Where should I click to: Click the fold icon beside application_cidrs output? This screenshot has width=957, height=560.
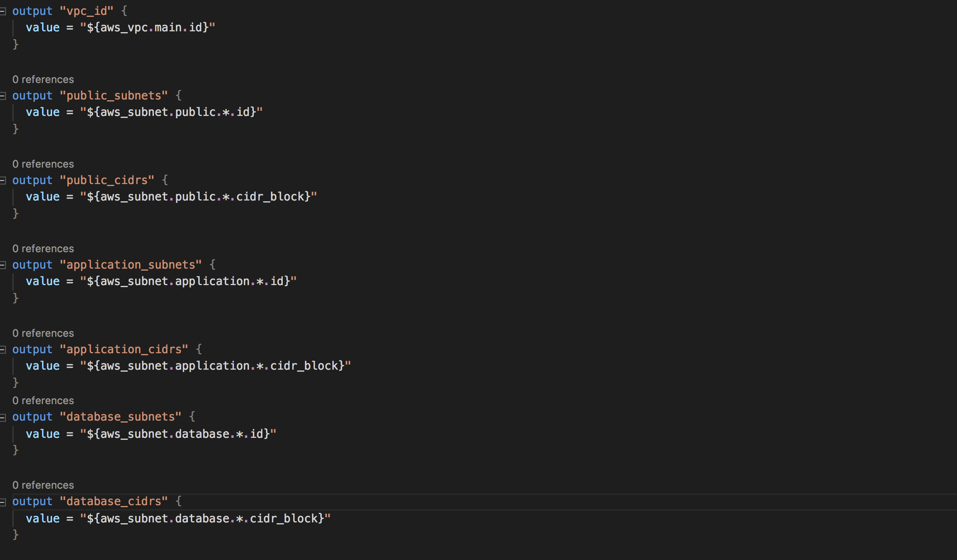tap(4, 350)
